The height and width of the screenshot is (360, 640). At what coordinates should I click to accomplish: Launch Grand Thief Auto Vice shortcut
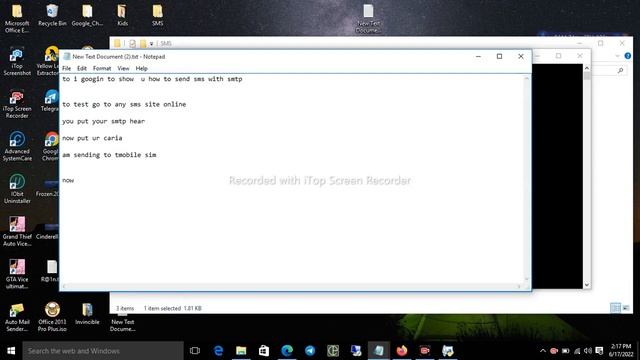pyautogui.click(x=17, y=231)
